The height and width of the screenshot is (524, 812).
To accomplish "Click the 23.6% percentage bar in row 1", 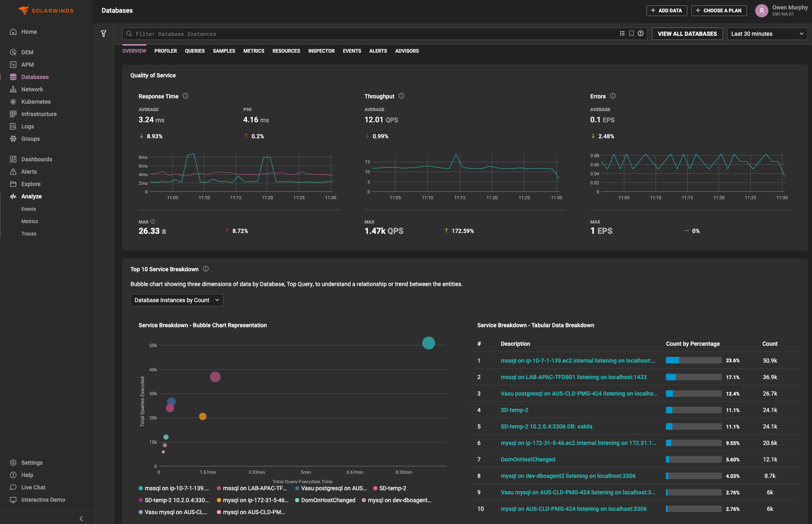I will (693, 361).
